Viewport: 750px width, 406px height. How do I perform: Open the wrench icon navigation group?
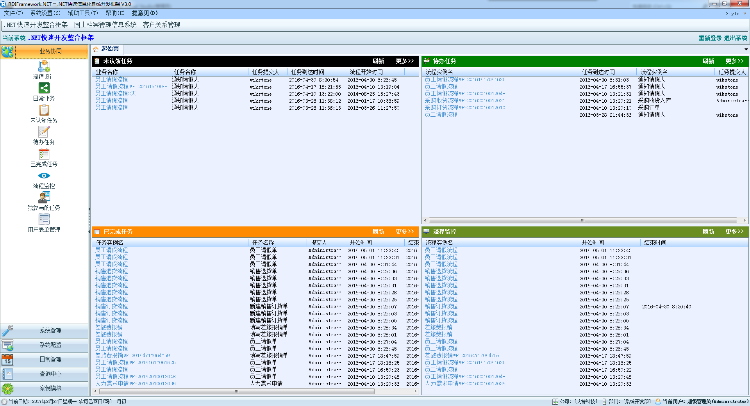pyautogui.click(x=7, y=330)
